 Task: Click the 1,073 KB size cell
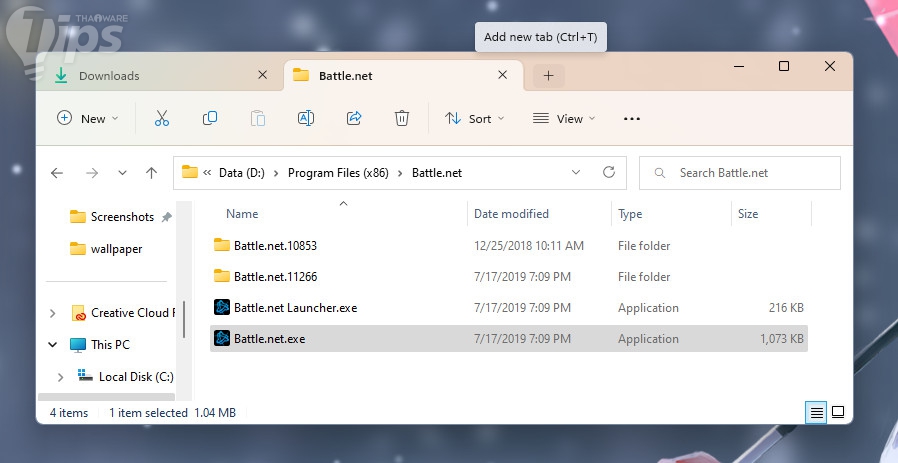click(782, 339)
